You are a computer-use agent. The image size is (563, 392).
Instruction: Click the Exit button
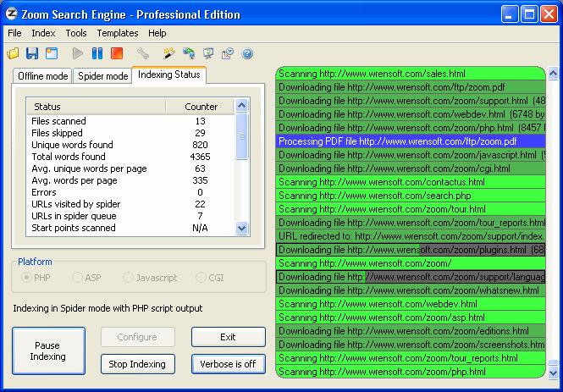point(229,337)
